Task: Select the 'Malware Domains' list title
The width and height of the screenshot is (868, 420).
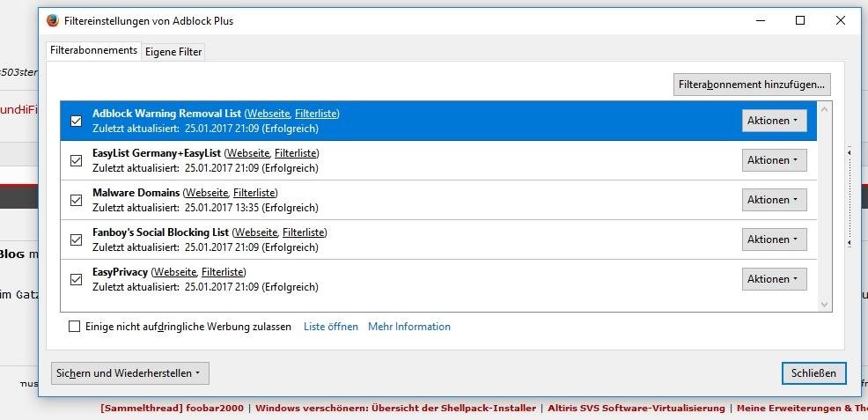Action: click(x=136, y=193)
